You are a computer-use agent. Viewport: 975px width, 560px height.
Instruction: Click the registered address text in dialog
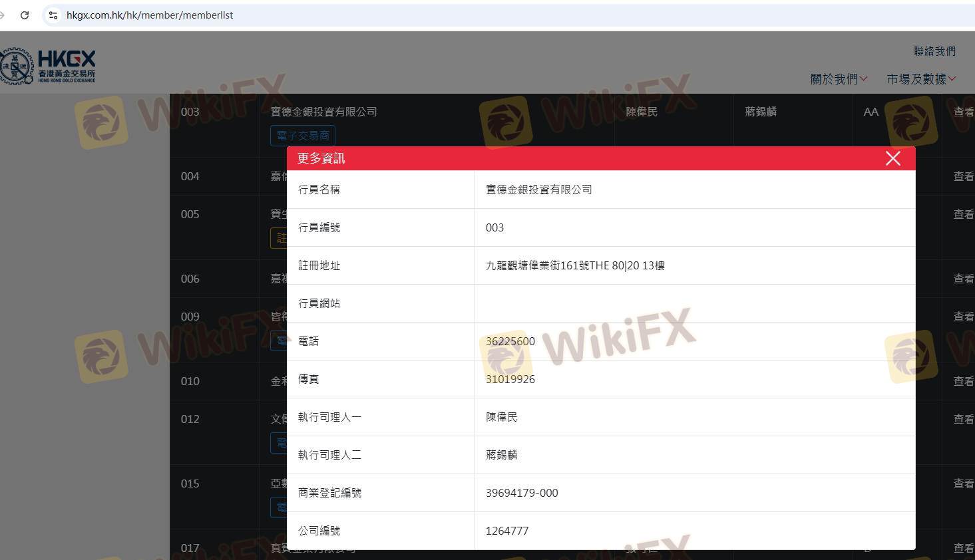[575, 265]
